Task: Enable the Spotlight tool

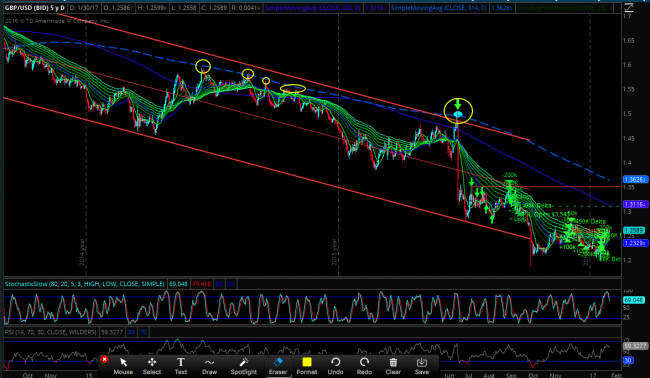Action: point(244,366)
